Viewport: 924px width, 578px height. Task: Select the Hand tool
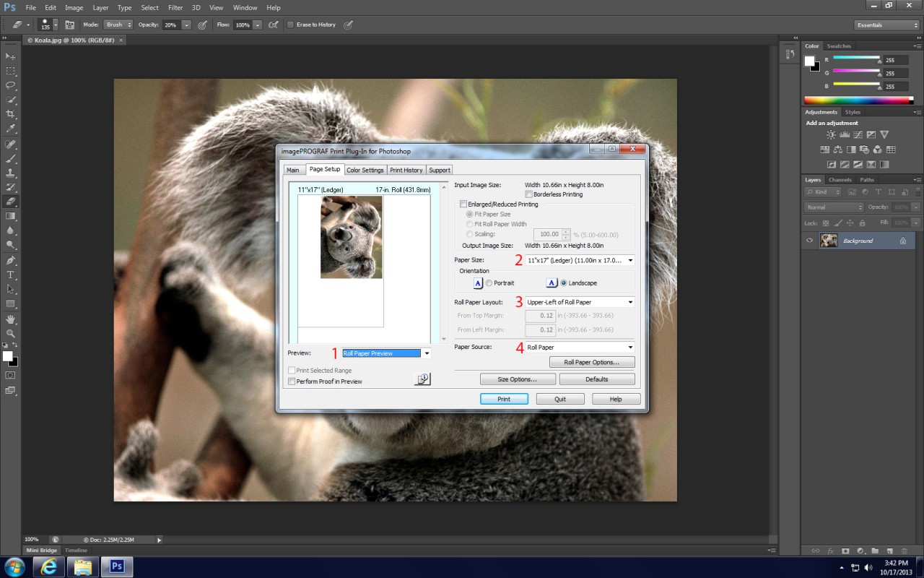click(11, 319)
